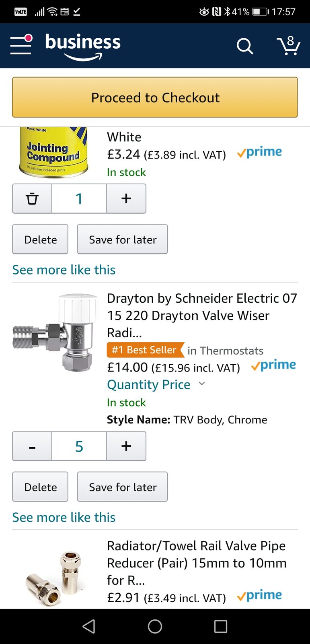Increase Jointing Compound quantity with plus
Screen dimensions: 310x644
click(x=126, y=198)
